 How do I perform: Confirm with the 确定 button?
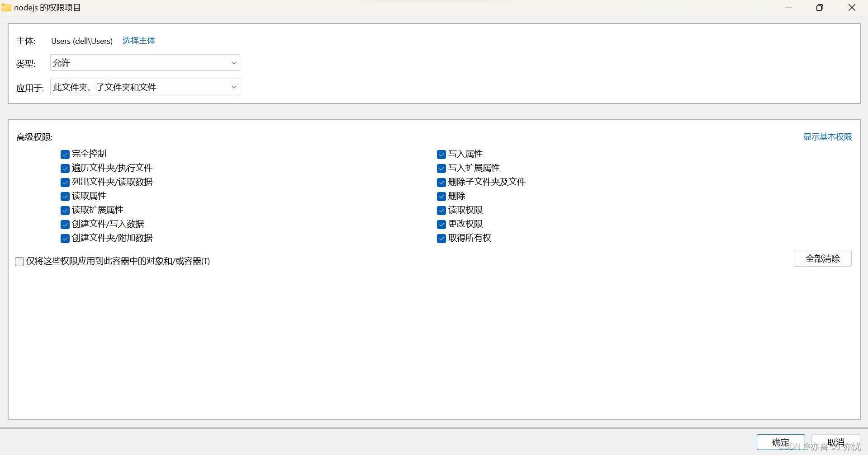click(x=781, y=442)
